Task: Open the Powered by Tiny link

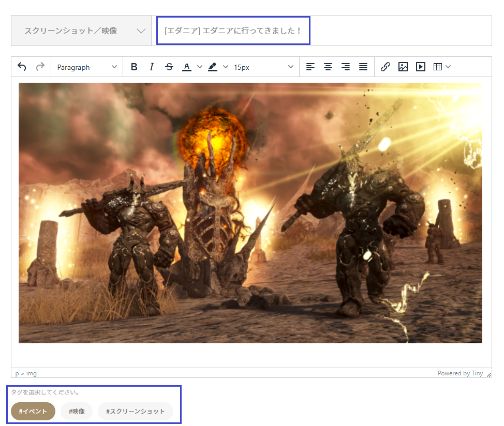Action: pyautogui.click(x=461, y=373)
